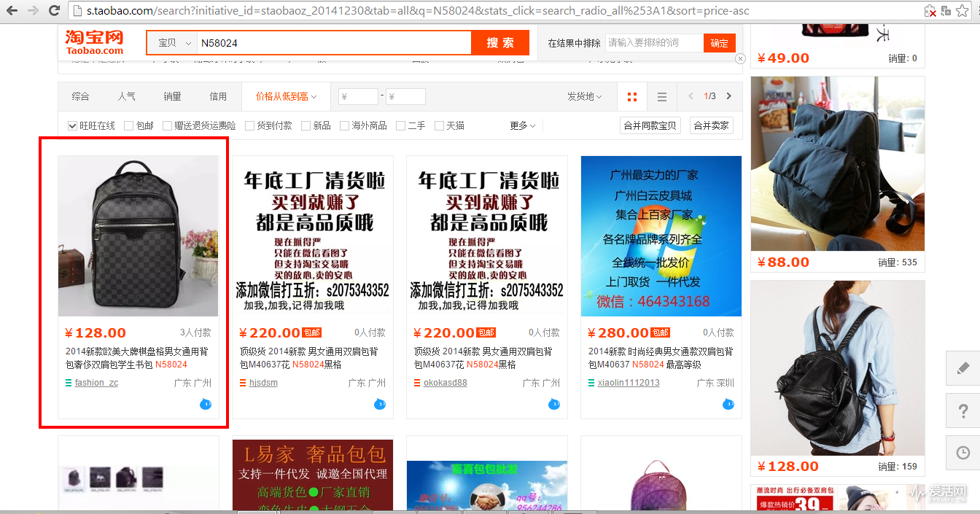Check the 天猫 filter box
980x514 pixels.
[x=440, y=126]
